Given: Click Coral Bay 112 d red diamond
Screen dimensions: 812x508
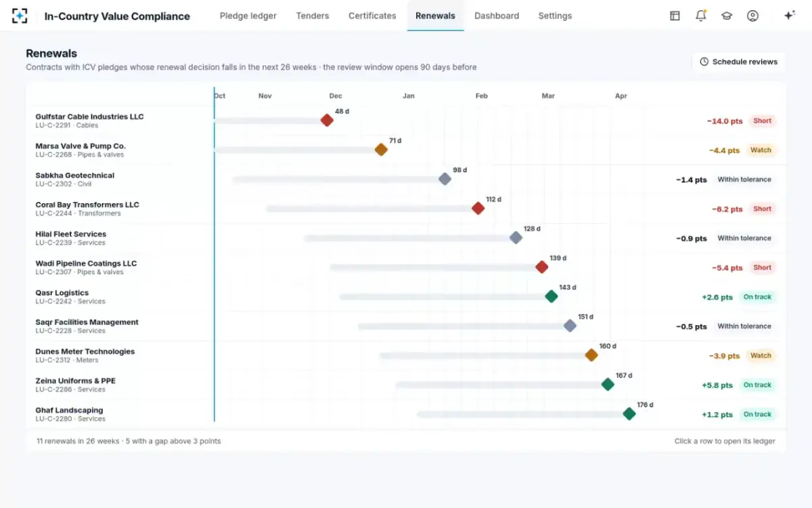Looking at the screenshot, I should point(478,209).
